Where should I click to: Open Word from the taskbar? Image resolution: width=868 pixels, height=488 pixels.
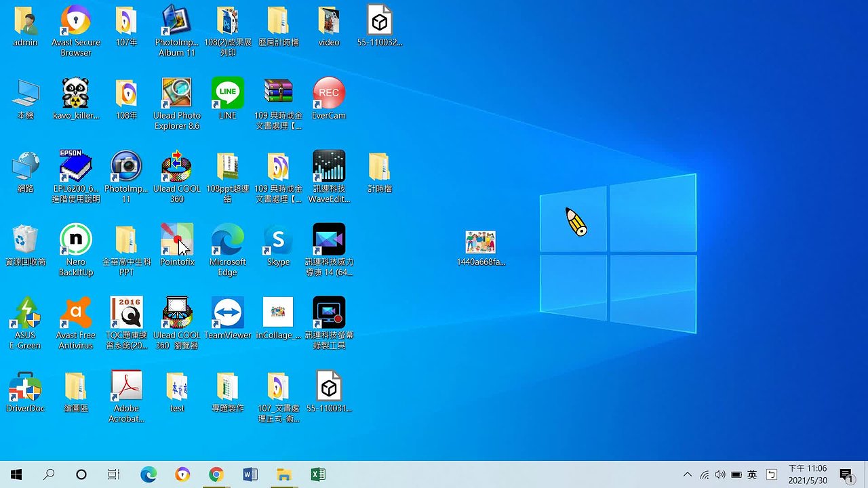(x=250, y=474)
